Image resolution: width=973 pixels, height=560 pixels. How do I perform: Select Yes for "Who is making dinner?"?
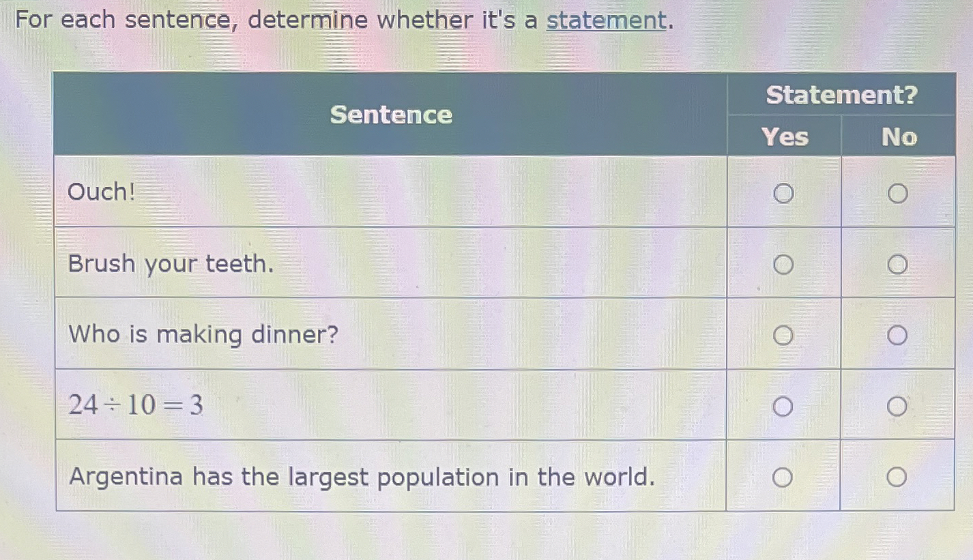783,336
